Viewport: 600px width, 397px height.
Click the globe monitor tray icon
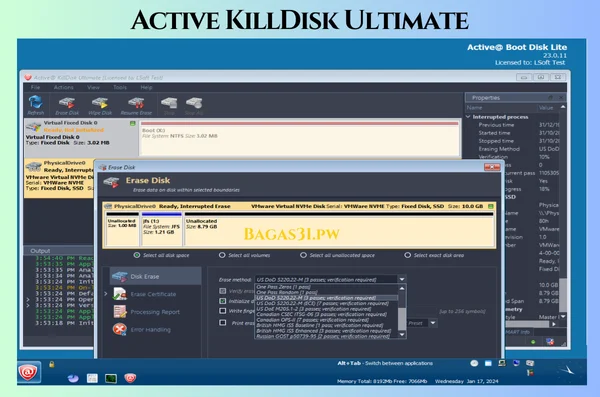(x=516, y=363)
